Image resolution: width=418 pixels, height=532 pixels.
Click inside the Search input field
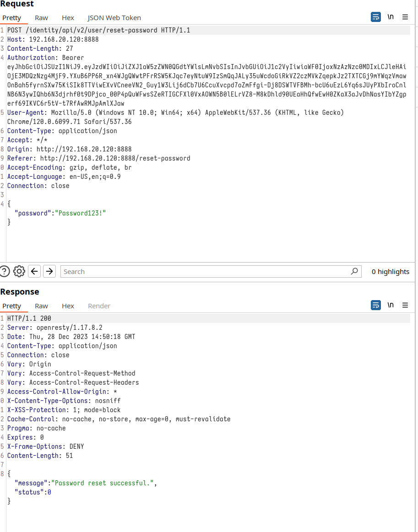click(206, 272)
